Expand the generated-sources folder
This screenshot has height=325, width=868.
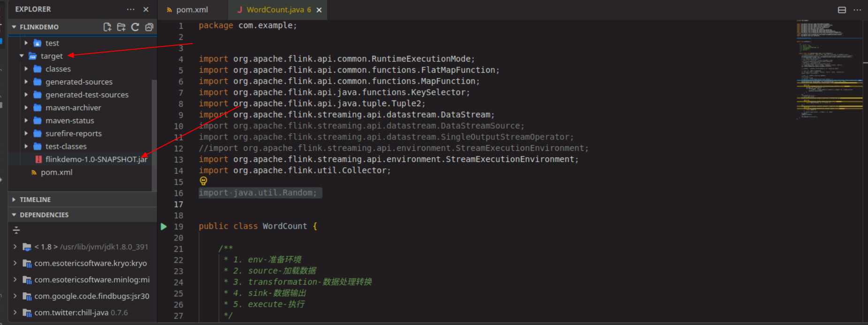click(26, 82)
